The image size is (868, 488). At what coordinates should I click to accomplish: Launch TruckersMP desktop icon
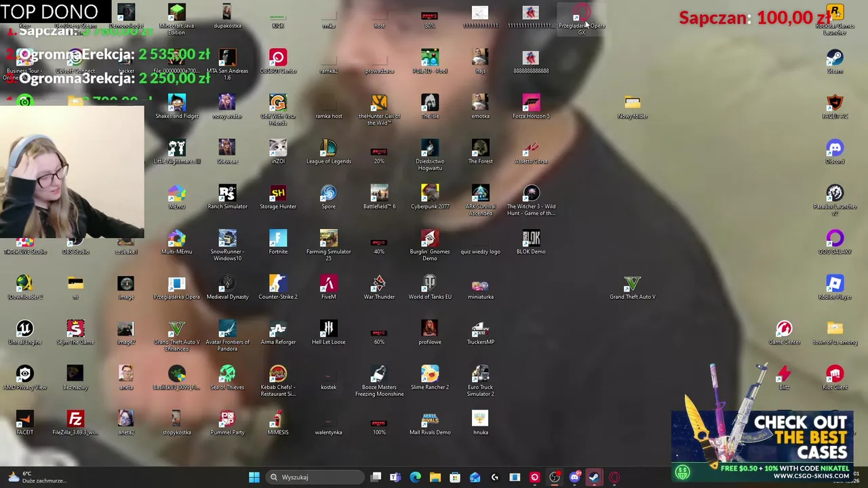(480, 333)
